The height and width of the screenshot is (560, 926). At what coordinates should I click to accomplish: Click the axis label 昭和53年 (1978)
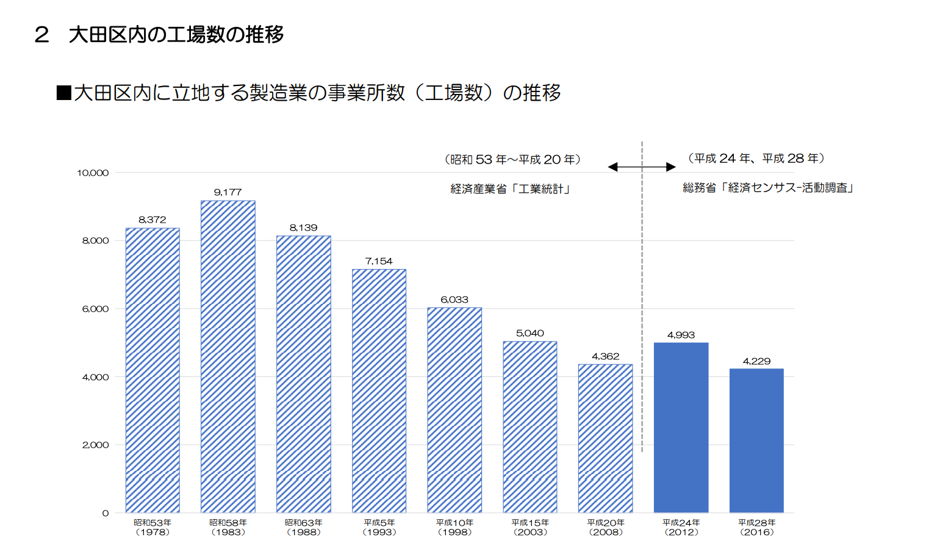pyautogui.click(x=153, y=528)
